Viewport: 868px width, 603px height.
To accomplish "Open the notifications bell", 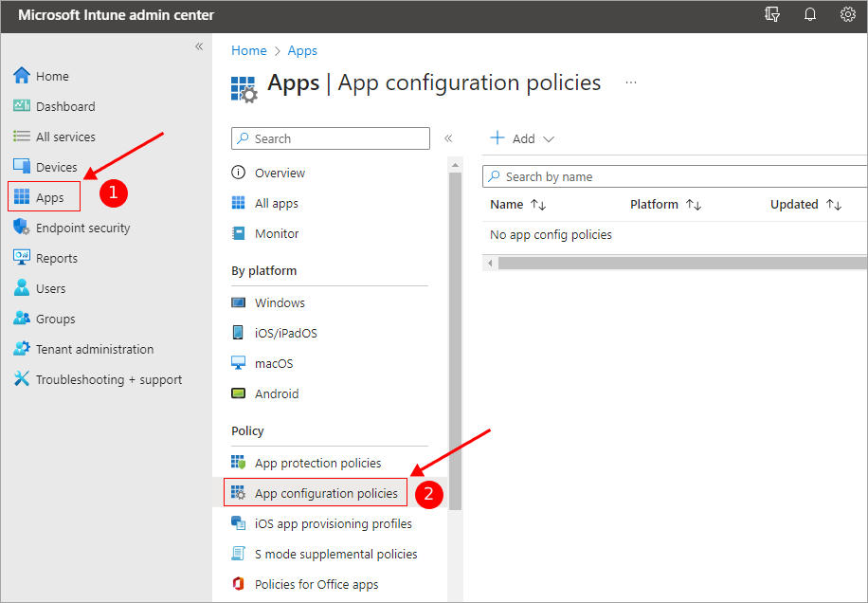I will (x=810, y=14).
